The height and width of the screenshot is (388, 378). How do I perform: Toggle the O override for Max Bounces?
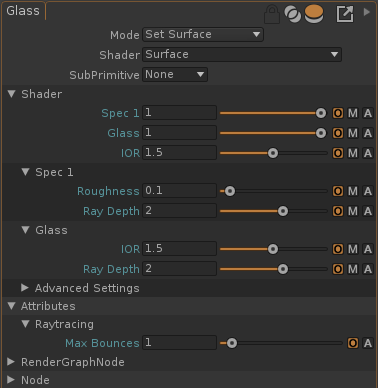coord(353,343)
